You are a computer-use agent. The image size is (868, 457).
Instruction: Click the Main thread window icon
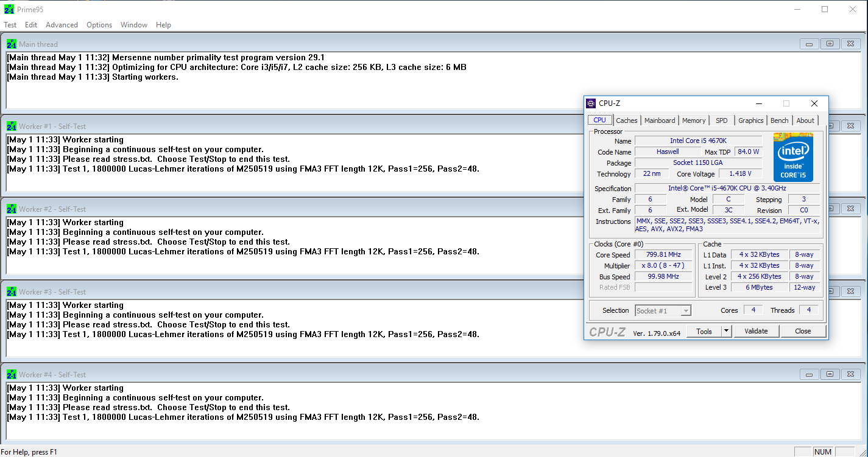[x=12, y=44]
